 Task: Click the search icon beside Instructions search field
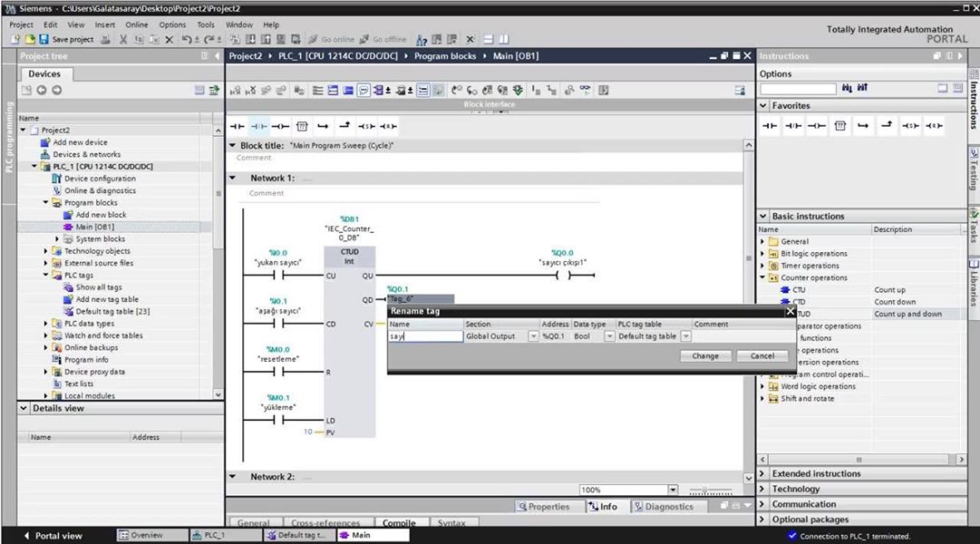point(847,88)
